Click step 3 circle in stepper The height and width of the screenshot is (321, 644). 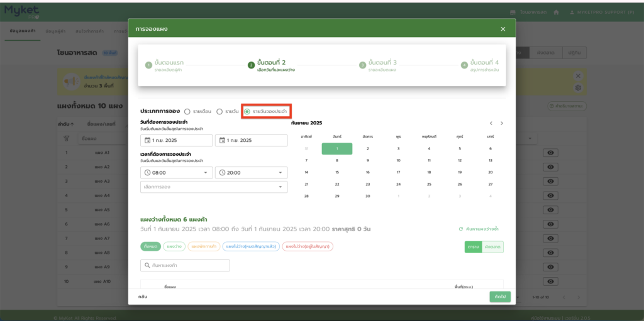[x=362, y=65]
